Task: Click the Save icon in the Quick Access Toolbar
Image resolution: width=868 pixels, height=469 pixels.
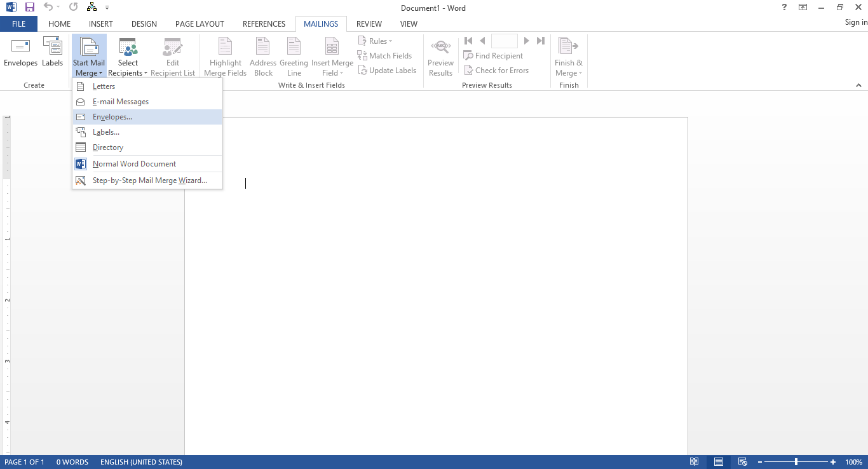Action: click(x=29, y=8)
